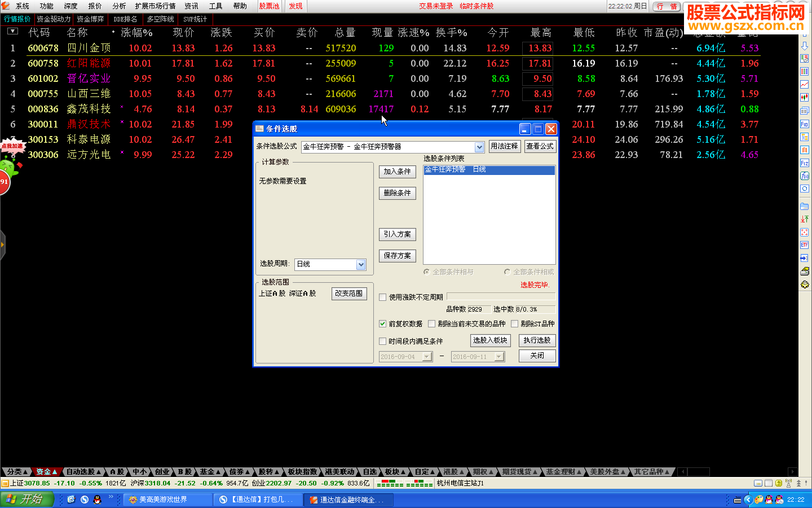Click the down-arrow icon in right sidebar

point(805,46)
